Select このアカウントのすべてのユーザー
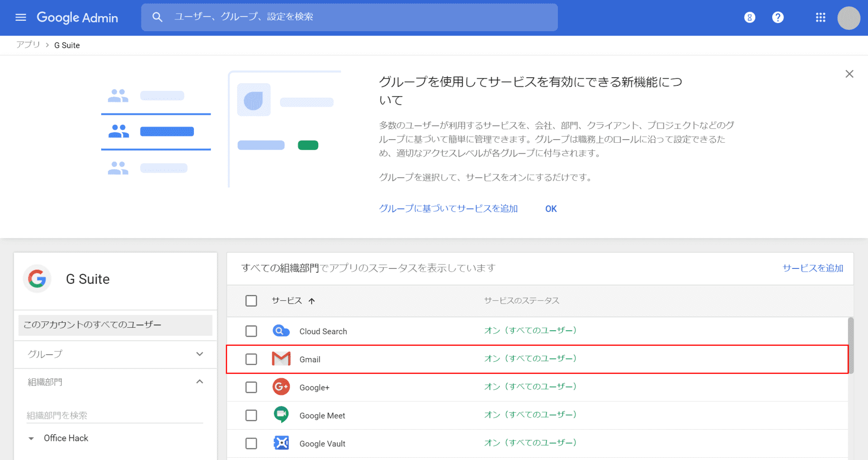Image resolution: width=868 pixels, height=460 pixels. (x=115, y=325)
